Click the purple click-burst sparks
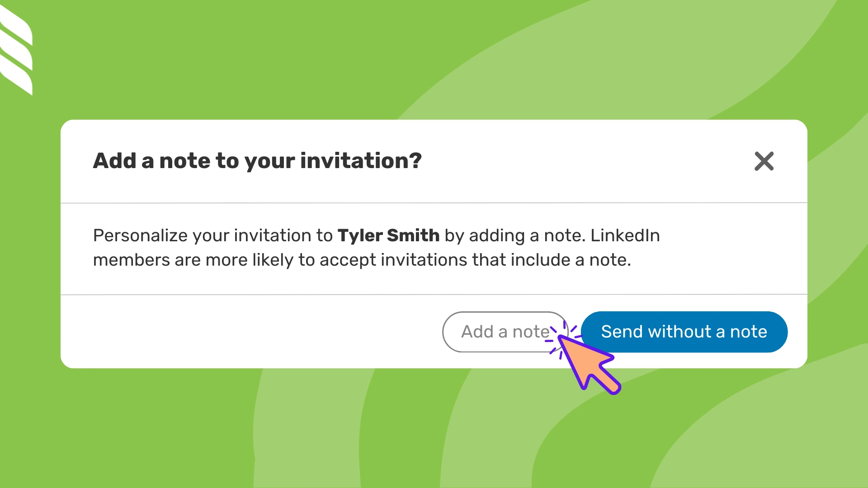This screenshot has height=488, width=868. point(563,338)
